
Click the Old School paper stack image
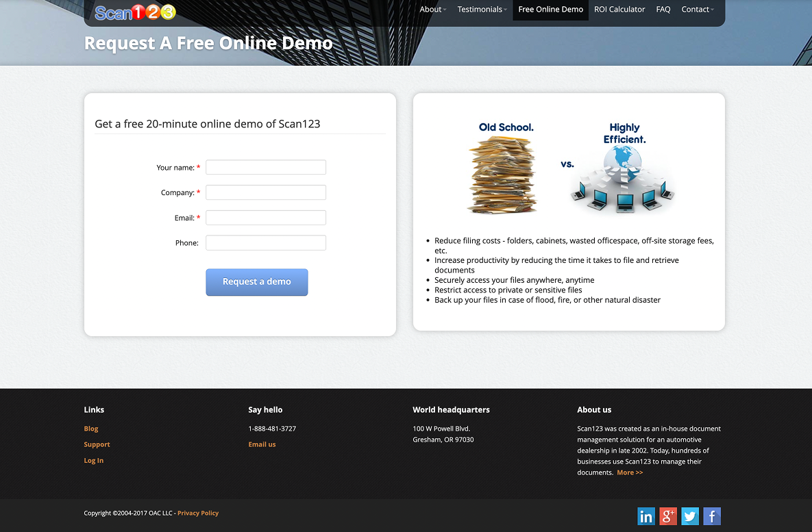(x=502, y=175)
